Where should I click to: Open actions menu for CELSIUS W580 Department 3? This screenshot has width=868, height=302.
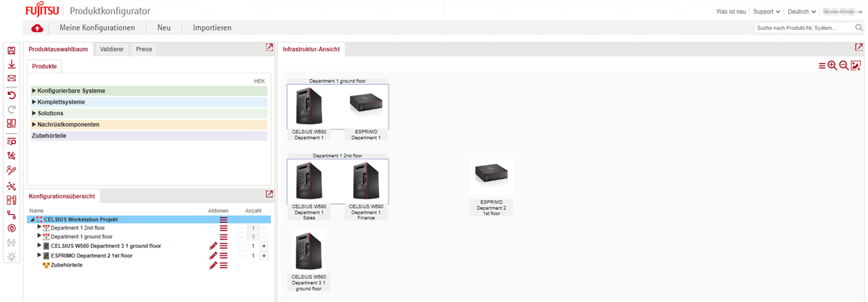click(224, 246)
